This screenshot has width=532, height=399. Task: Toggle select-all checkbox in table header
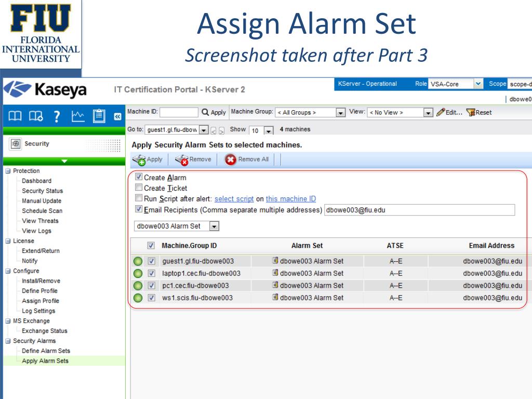coord(151,245)
